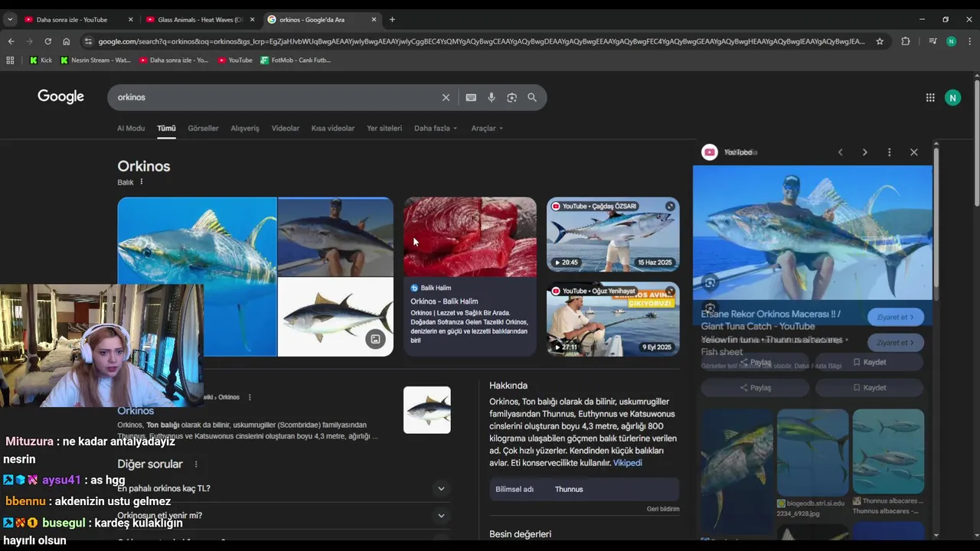Screen dimensions: 980x551
Task: Open image viewer icon on tuna collage
Action: click(x=375, y=339)
